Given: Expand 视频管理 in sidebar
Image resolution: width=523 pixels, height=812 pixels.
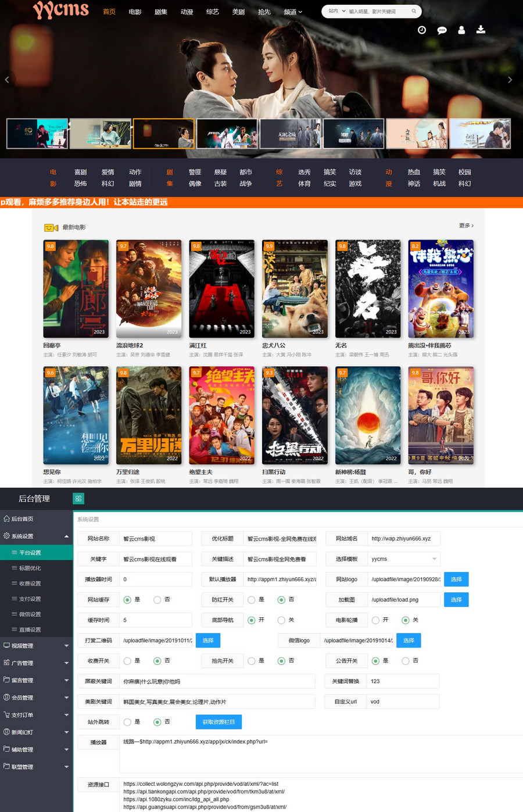Looking at the screenshot, I should 36,646.
